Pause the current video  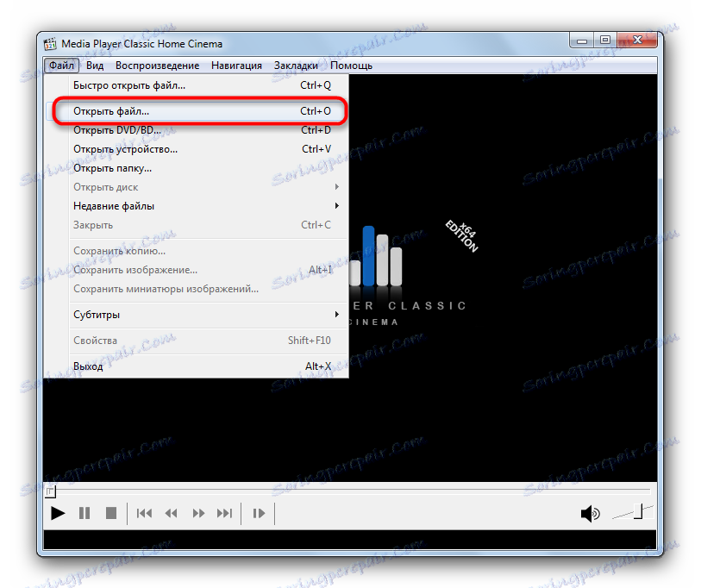[x=84, y=513]
